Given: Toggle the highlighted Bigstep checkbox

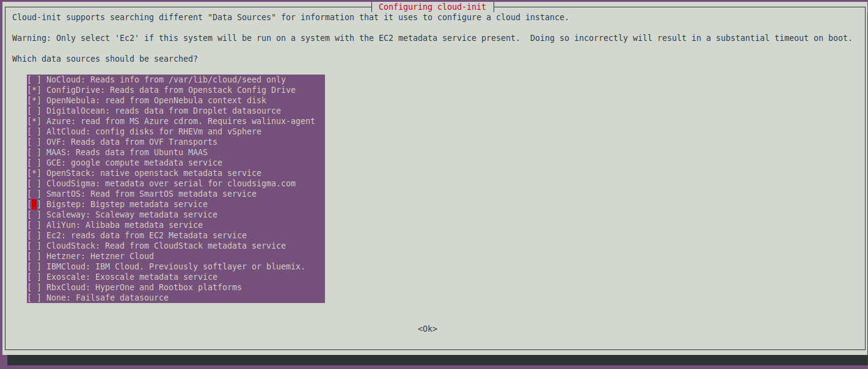Looking at the screenshot, I should pos(34,204).
